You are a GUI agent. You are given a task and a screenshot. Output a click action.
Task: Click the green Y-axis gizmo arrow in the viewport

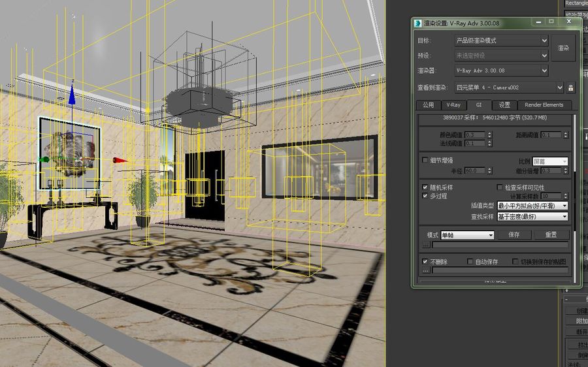(44, 160)
